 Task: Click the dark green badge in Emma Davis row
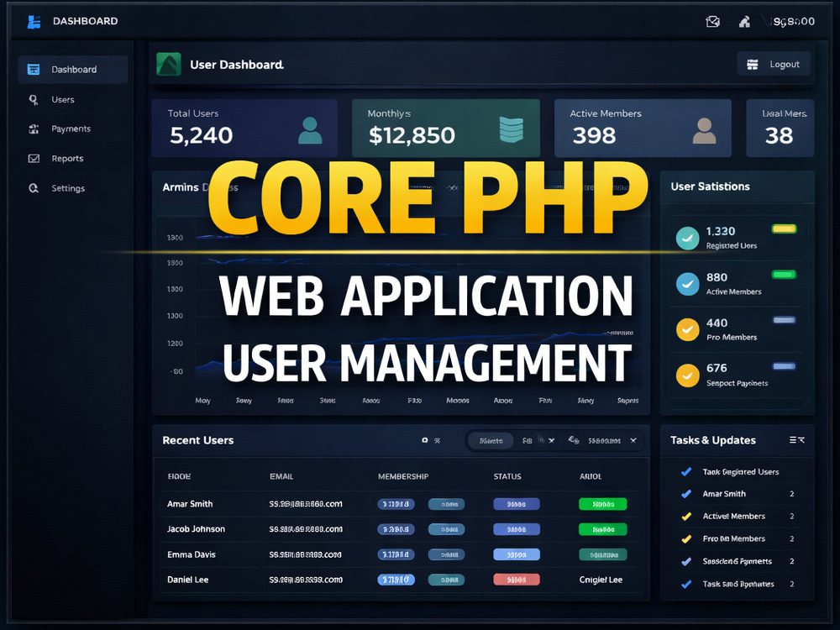[x=602, y=554]
